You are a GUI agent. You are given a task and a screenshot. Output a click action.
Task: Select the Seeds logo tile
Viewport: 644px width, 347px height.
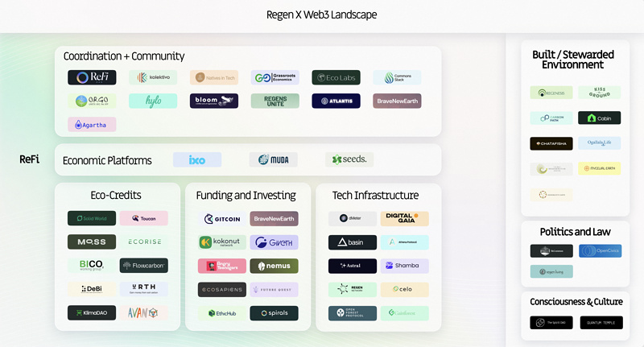coord(349,159)
